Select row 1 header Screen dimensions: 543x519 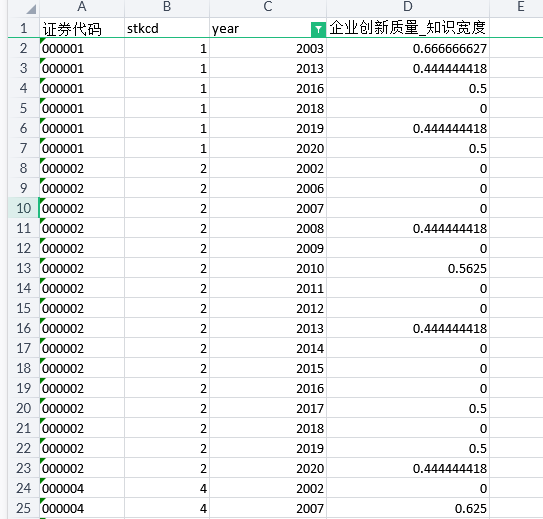coord(23,28)
